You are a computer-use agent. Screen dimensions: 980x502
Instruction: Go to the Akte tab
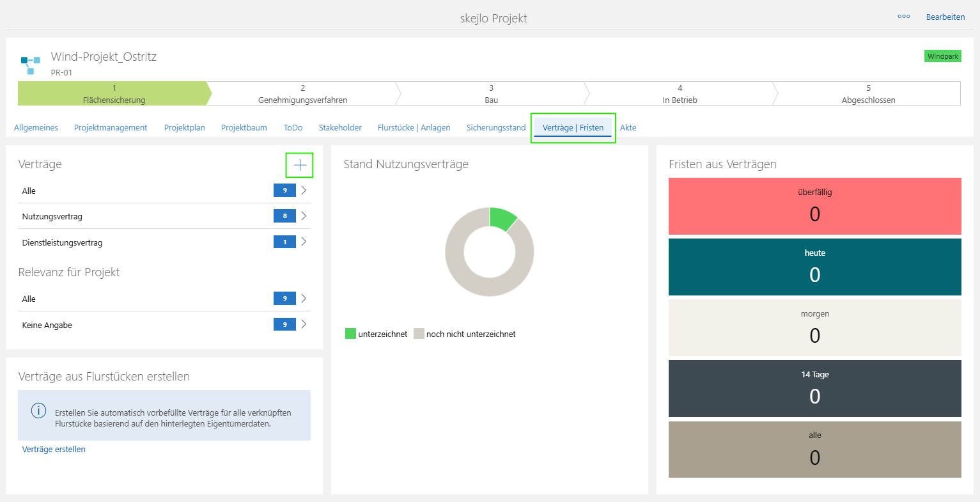click(x=628, y=127)
